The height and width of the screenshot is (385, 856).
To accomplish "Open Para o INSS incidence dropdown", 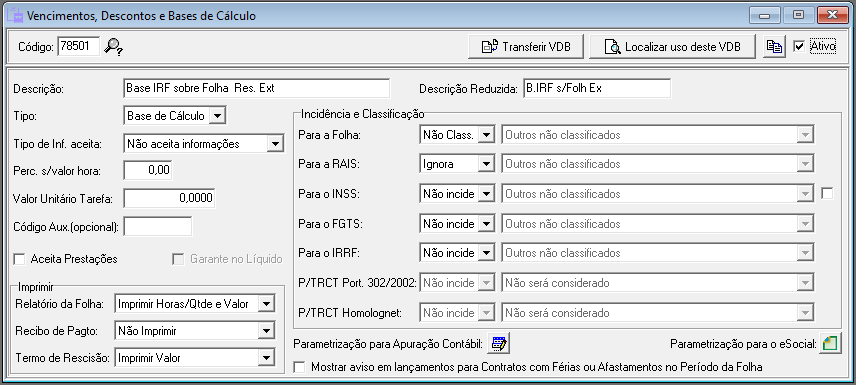I will (x=457, y=193).
